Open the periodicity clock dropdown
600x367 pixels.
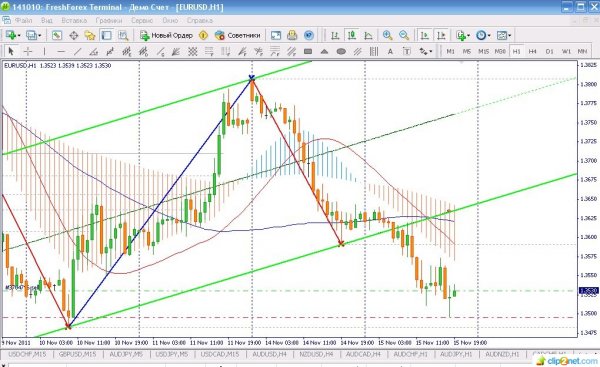point(483,36)
